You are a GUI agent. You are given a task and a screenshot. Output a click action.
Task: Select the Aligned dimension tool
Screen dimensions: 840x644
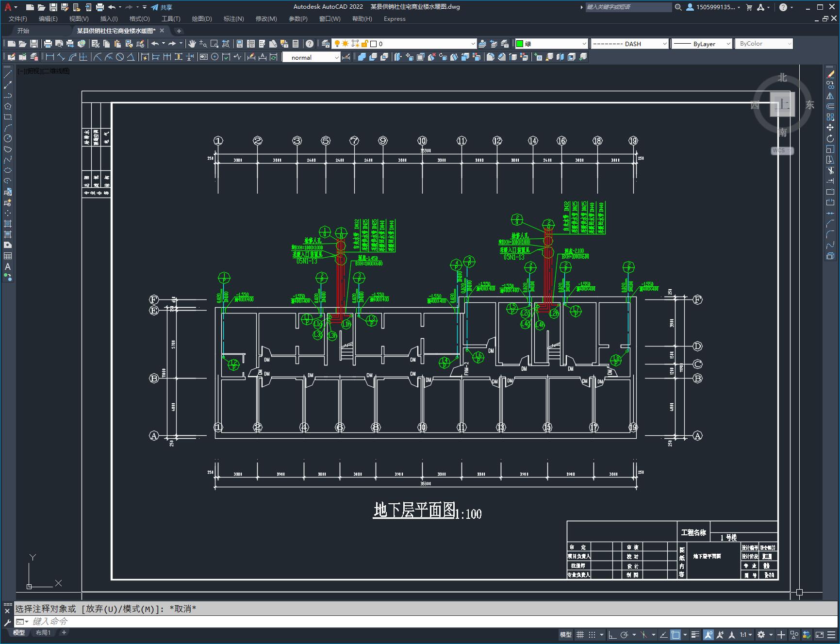[61, 57]
